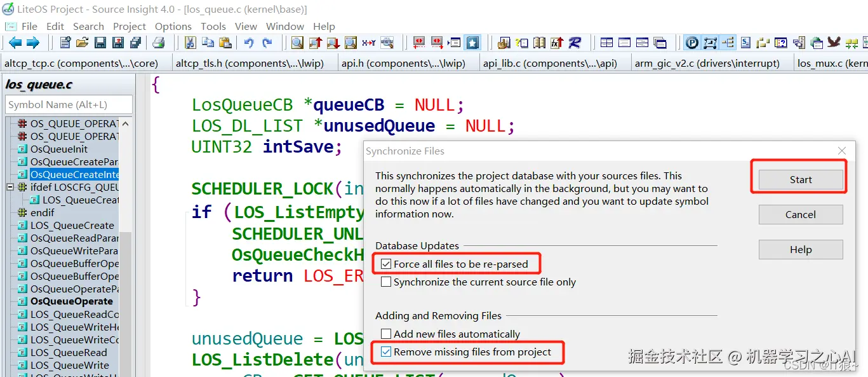
Task: Uncheck Force all files to be re-parsed
Action: pos(386,264)
